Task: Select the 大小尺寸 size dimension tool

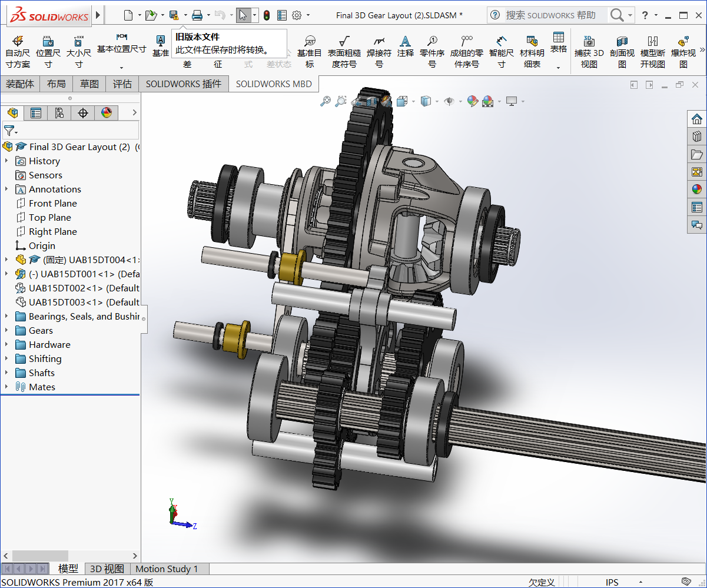Action: tap(79, 52)
